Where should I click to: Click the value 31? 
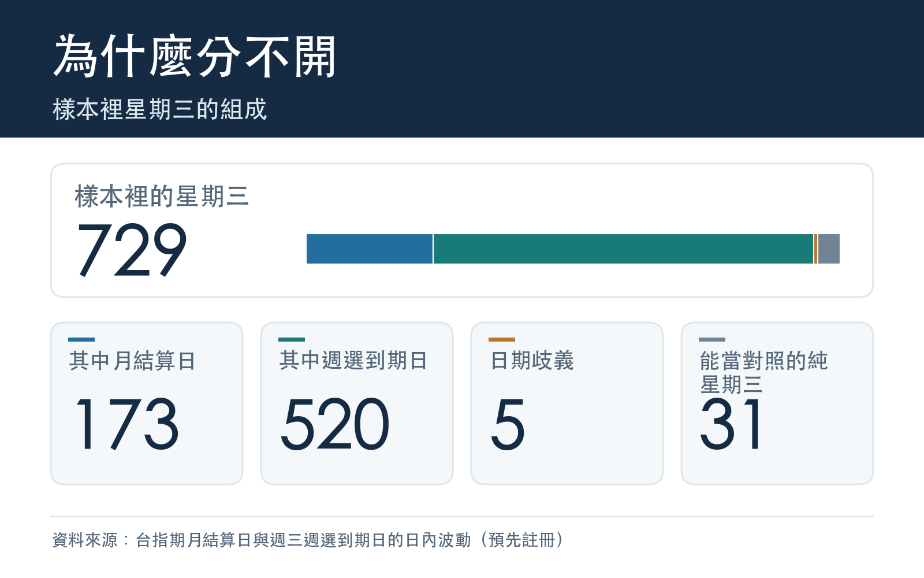pyautogui.click(x=731, y=424)
